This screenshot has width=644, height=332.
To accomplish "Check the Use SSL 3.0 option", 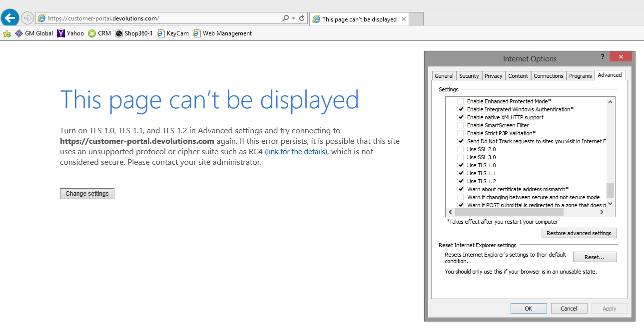I will coord(461,157).
